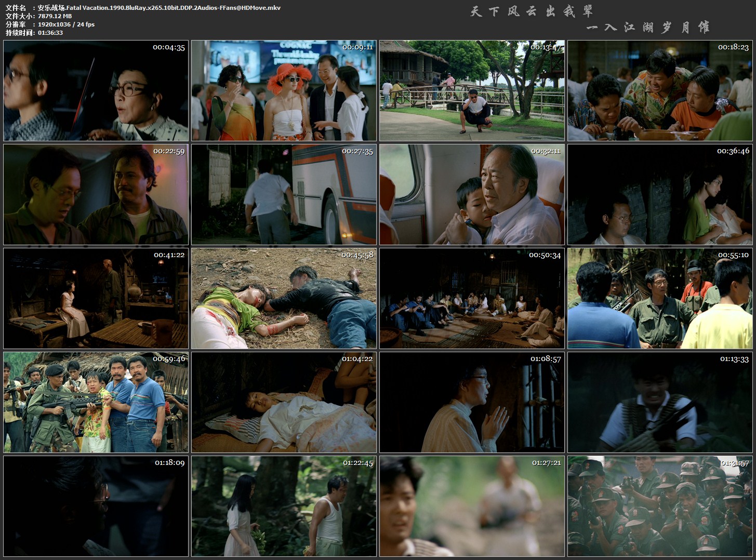This screenshot has width=756, height=560.
Task: Click the calligraphy line 一入江湖岁月催
Action: (648, 27)
